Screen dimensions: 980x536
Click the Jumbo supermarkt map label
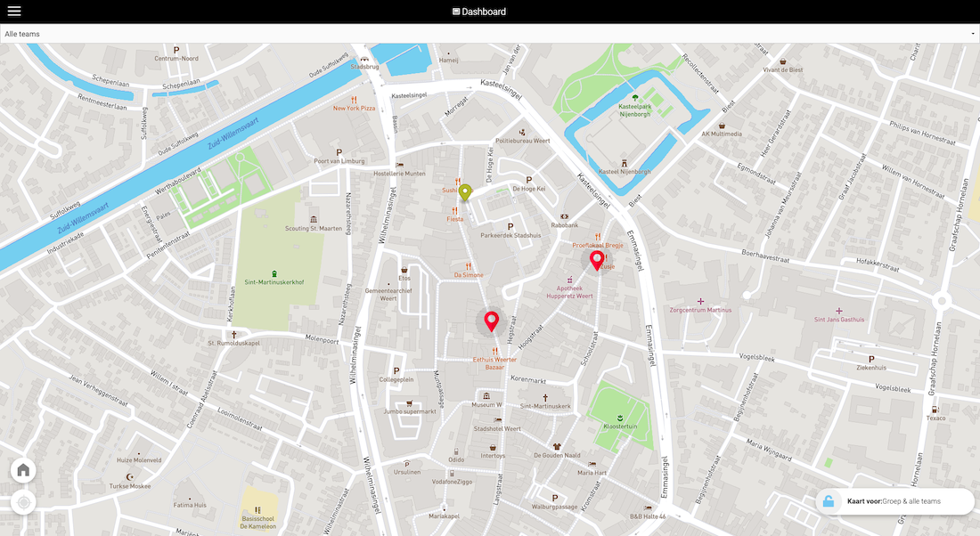click(x=409, y=411)
